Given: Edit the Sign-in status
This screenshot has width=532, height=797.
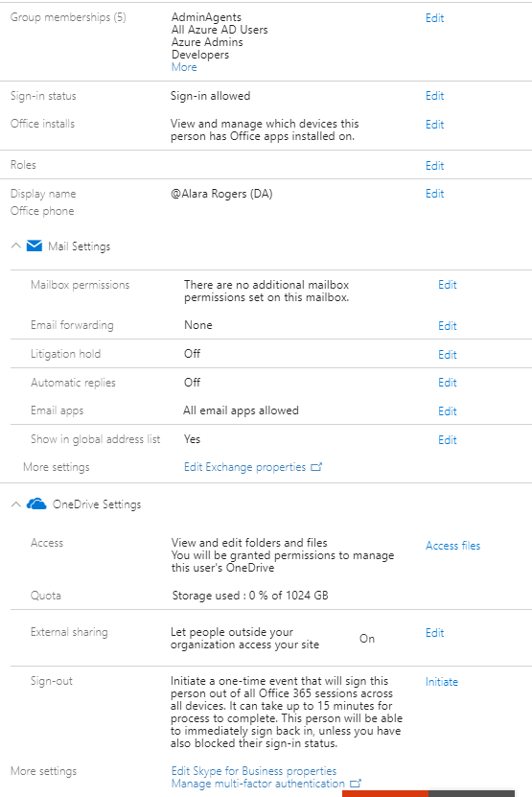Looking at the screenshot, I should pos(434,96).
